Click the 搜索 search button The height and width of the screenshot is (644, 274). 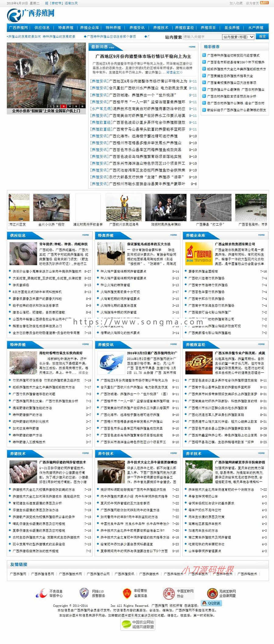262,36
